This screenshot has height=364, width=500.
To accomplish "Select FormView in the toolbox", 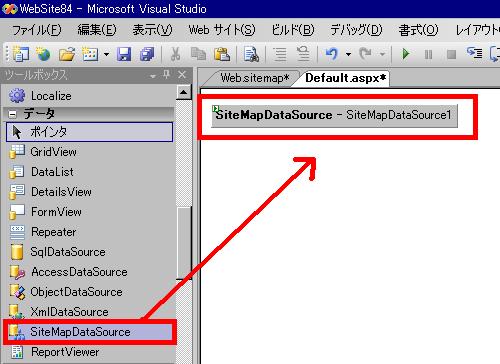I will coord(89,212).
